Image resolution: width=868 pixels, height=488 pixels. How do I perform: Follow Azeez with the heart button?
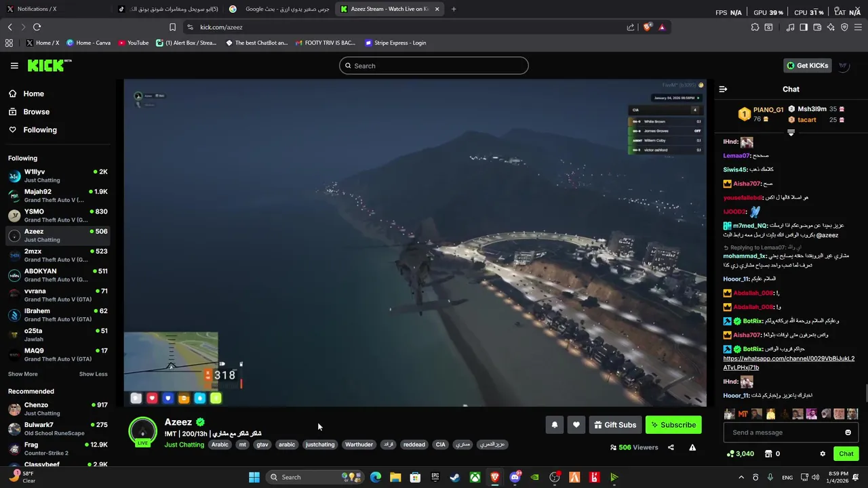pyautogui.click(x=576, y=425)
